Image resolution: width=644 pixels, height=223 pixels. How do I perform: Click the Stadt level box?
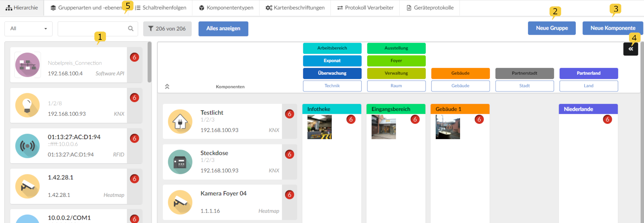click(524, 86)
